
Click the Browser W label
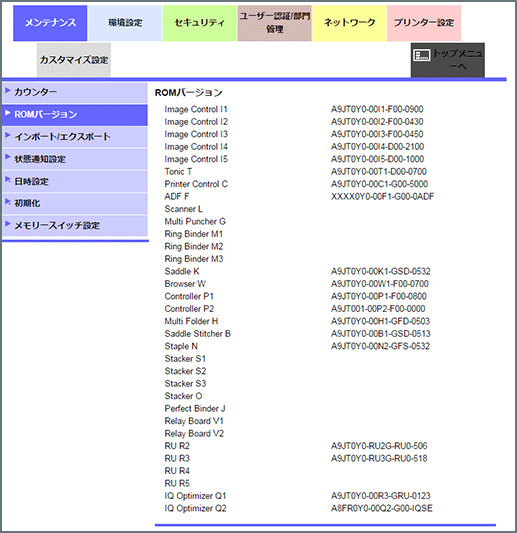[x=185, y=284]
